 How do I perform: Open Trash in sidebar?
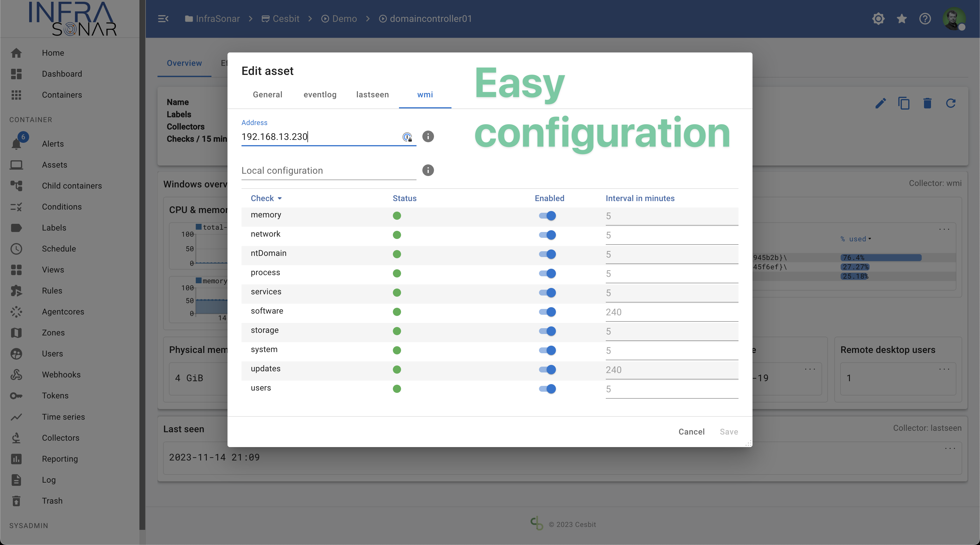52,500
